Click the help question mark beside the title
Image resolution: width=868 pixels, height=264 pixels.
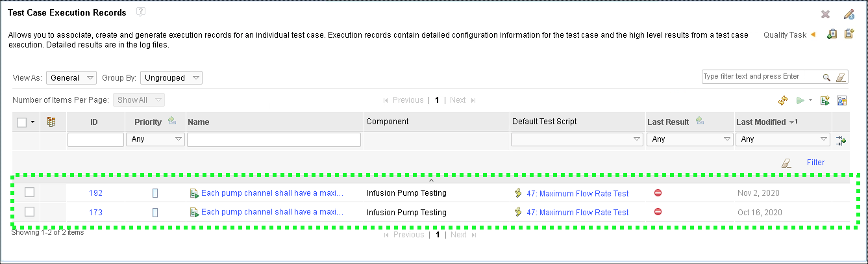click(141, 12)
